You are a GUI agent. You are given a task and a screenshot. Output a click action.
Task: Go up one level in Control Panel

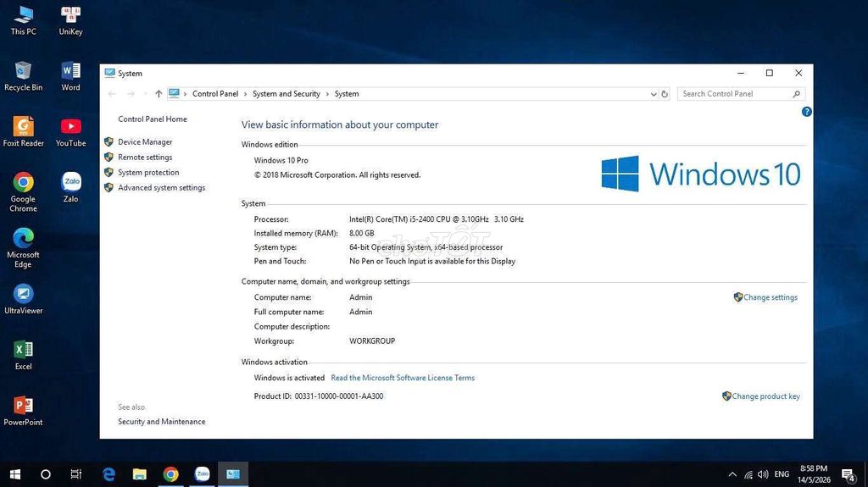159,94
